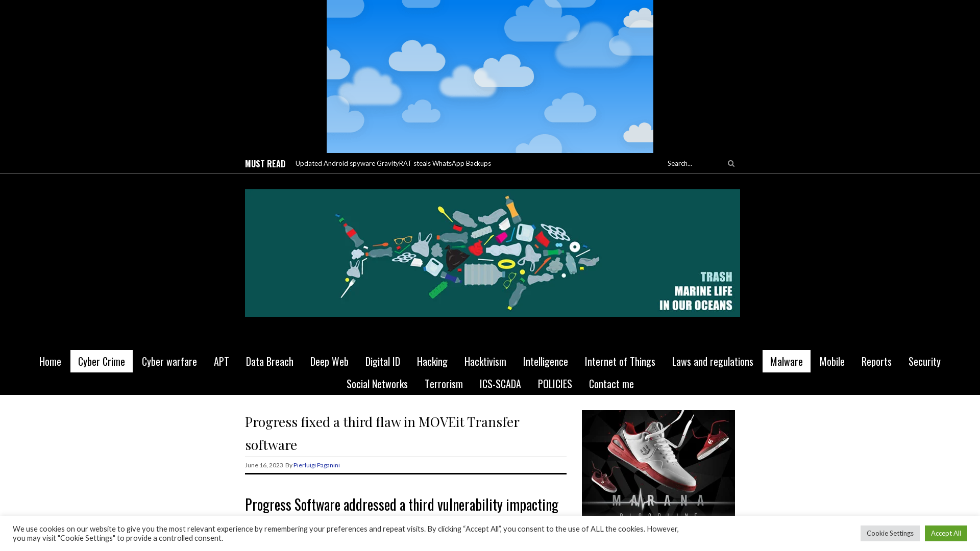This screenshot has width=980, height=551.
Task: Toggle the Terrorism menu item
Action: [444, 384]
